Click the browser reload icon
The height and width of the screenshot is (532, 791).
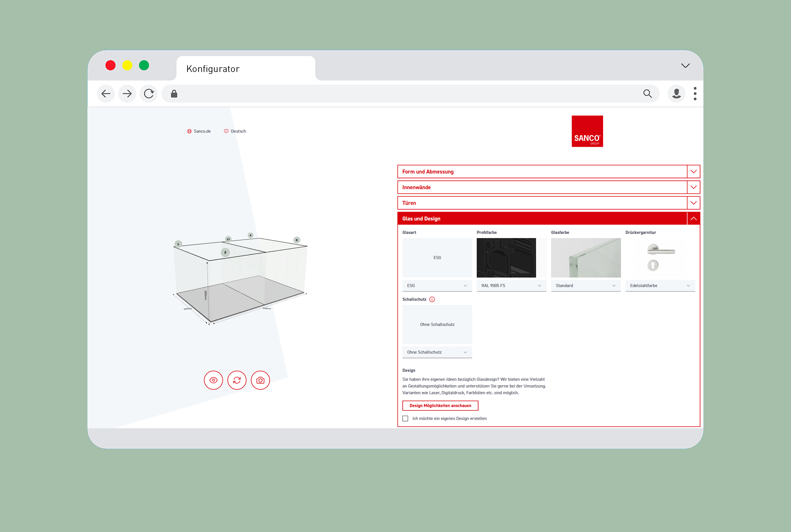point(149,94)
